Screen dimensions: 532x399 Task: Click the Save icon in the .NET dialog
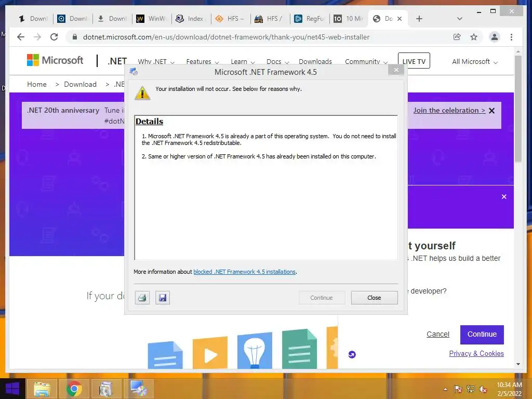[x=163, y=298]
